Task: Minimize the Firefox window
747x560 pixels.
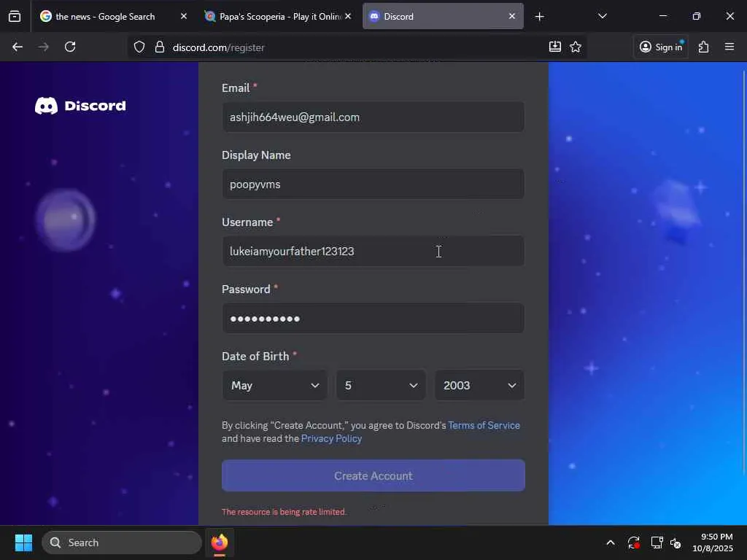Action: (x=662, y=16)
